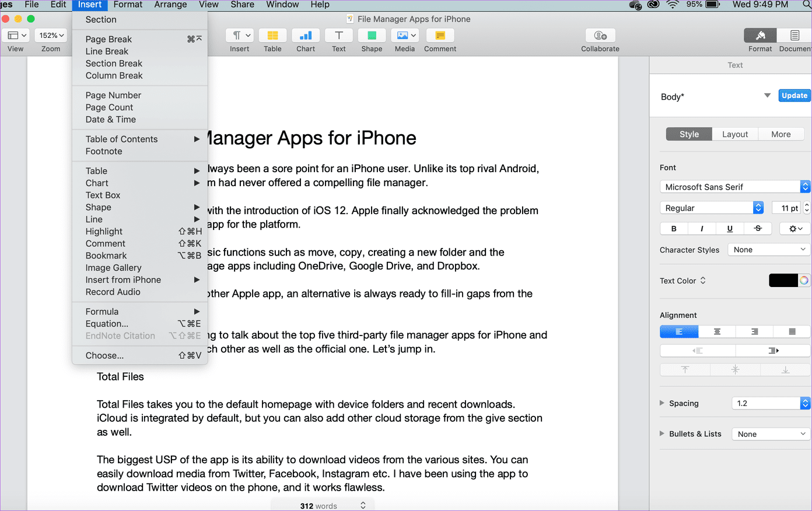Click the Text toolbar icon
The image size is (812, 511).
[339, 36]
